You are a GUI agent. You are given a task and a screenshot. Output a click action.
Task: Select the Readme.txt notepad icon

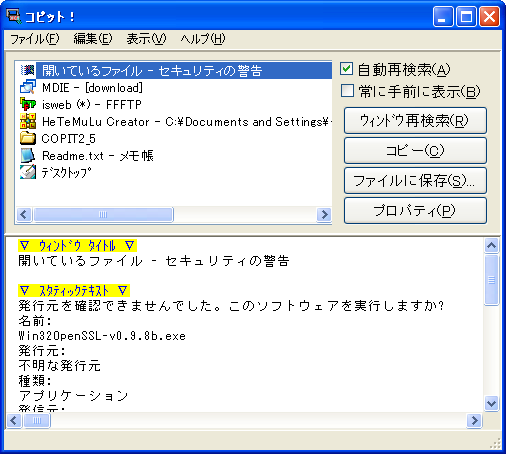pyautogui.click(x=28, y=155)
